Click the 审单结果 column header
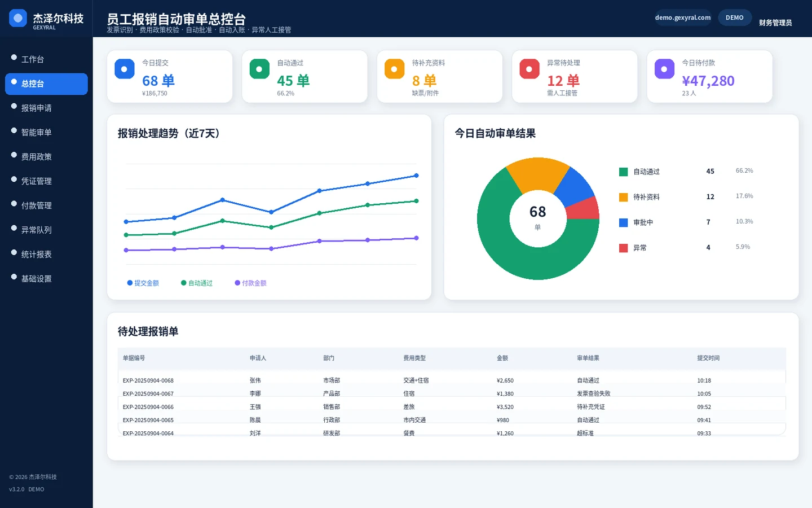The width and height of the screenshot is (812, 508). tap(588, 358)
